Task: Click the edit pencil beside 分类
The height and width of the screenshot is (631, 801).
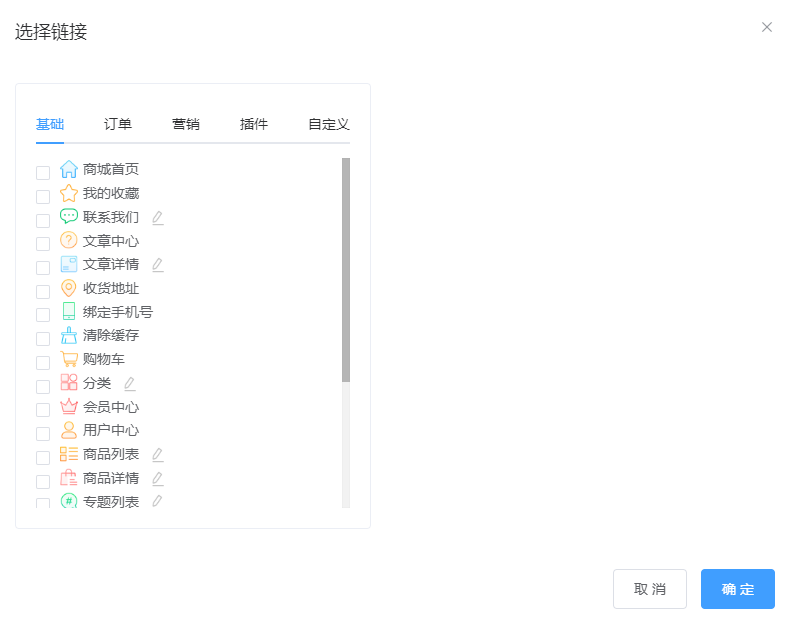Action: 129,383
